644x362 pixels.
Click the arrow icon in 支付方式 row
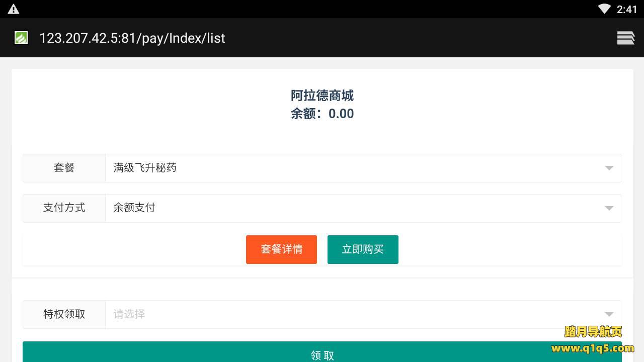609,208
